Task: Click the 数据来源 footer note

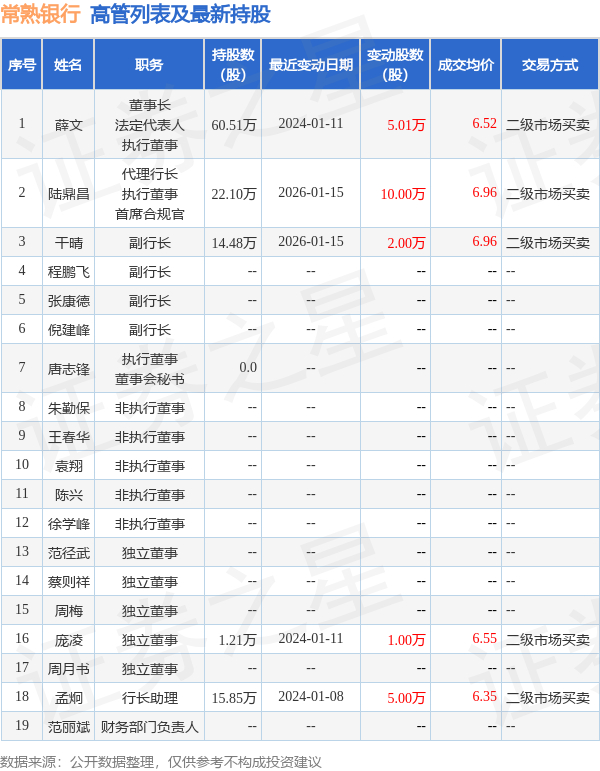Action: pos(161,762)
